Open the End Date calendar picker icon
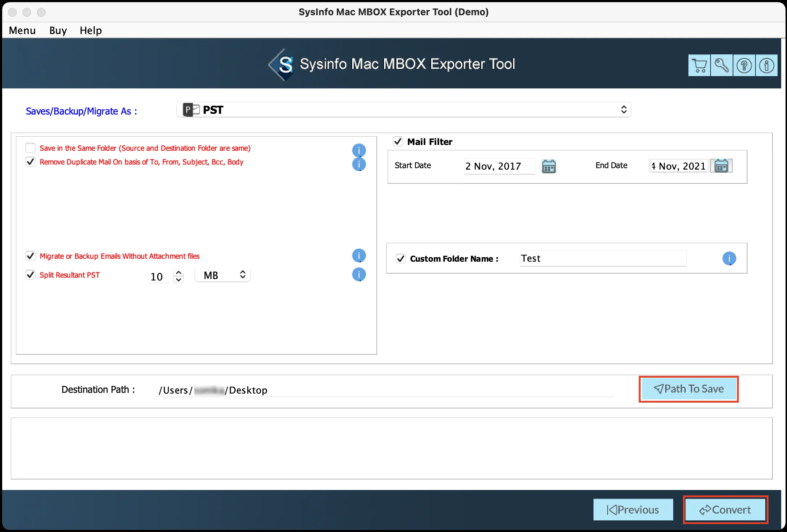Image resolution: width=787 pixels, height=532 pixels. (x=721, y=166)
